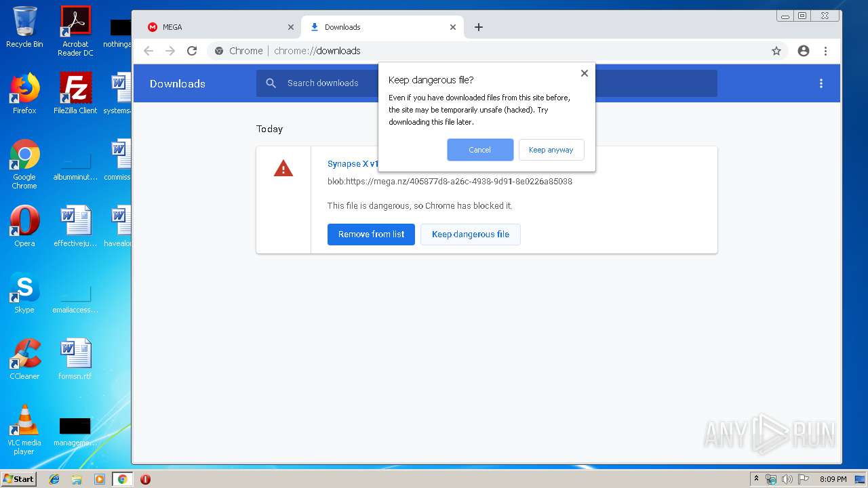The image size is (868, 488).
Task: Bookmark this page with star icon
Action: tap(776, 51)
